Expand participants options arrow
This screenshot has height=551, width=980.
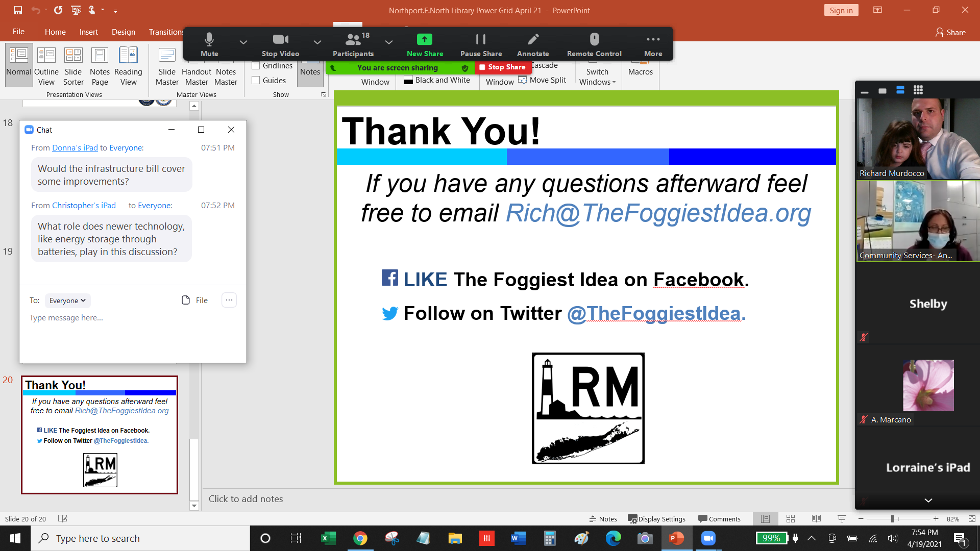tap(389, 42)
